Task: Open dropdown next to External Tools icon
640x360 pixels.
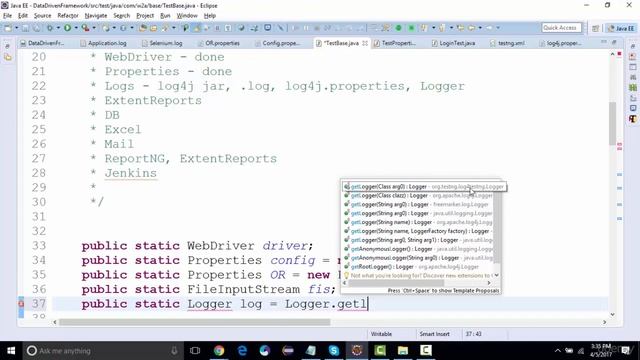Action: (94, 28)
